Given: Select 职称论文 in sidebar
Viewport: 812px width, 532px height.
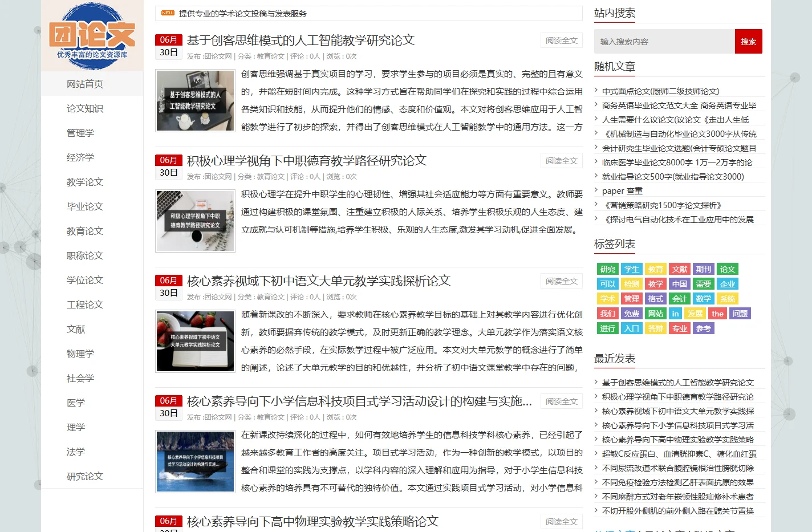Looking at the screenshot, I should 85,255.
